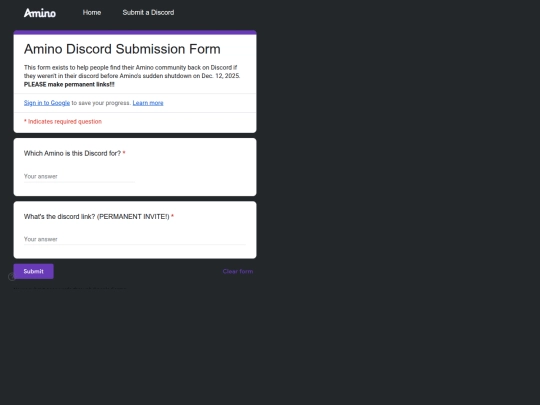The height and width of the screenshot is (405, 540).
Task: Go to Submit a Discord page
Action: (x=148, y=12)
